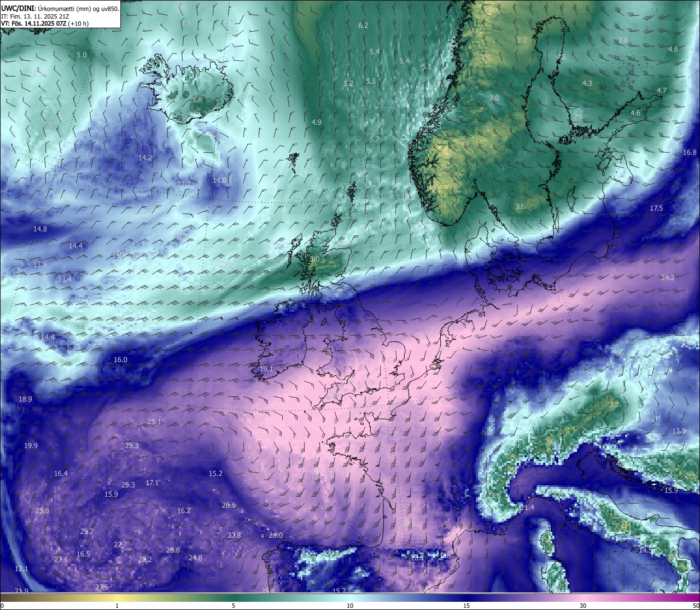The height and width of the screenshot is (610, 700).
Task: Click the '21.9' value in the bottom left corner
Action: 21,591
